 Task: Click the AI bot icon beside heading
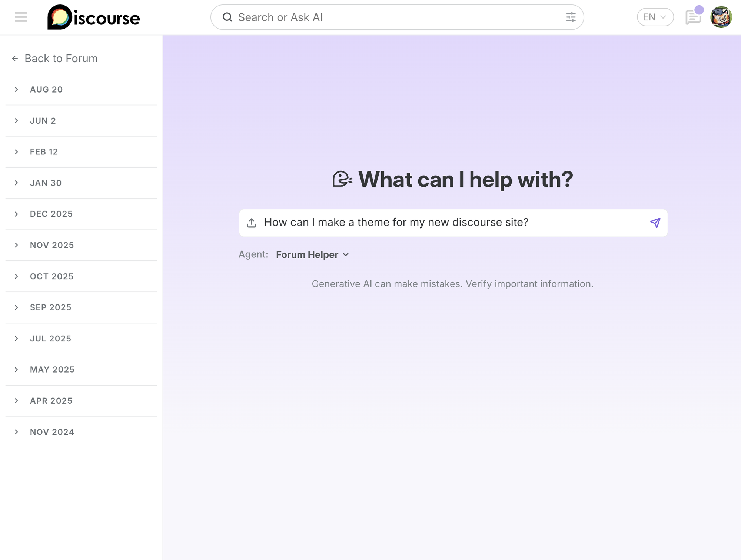tap(342, 179)
